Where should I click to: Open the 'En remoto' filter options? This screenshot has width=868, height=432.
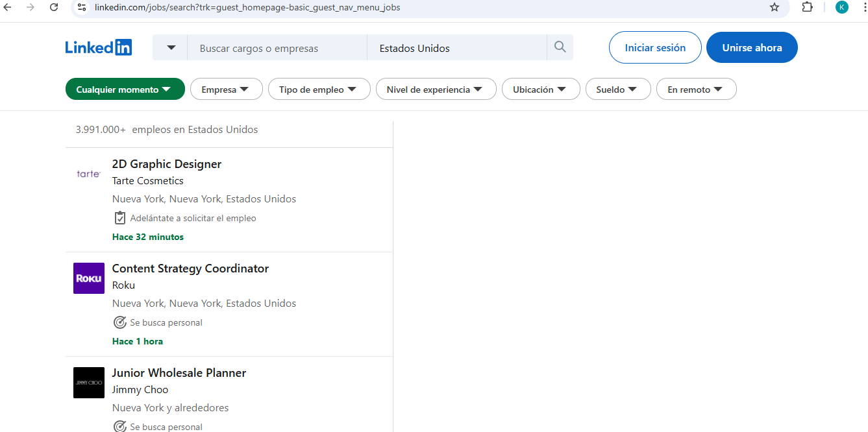point(696,89)
